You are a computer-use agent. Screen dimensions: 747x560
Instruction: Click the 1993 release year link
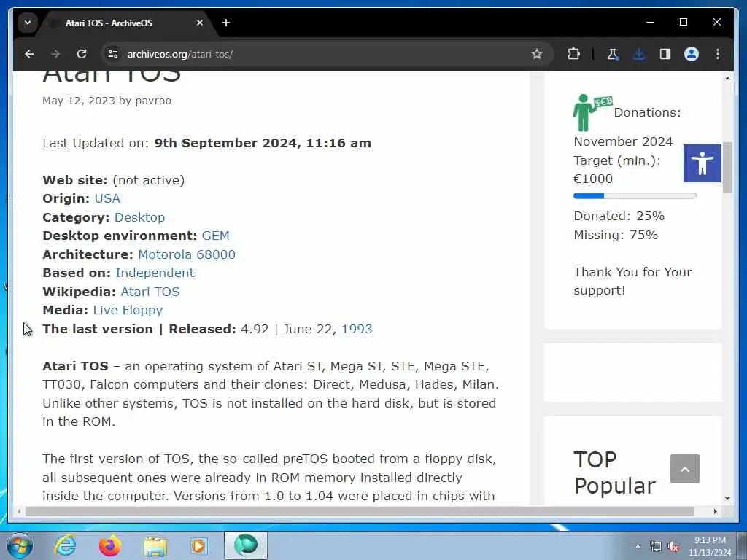pyautogui.click(x=357, y=329)
